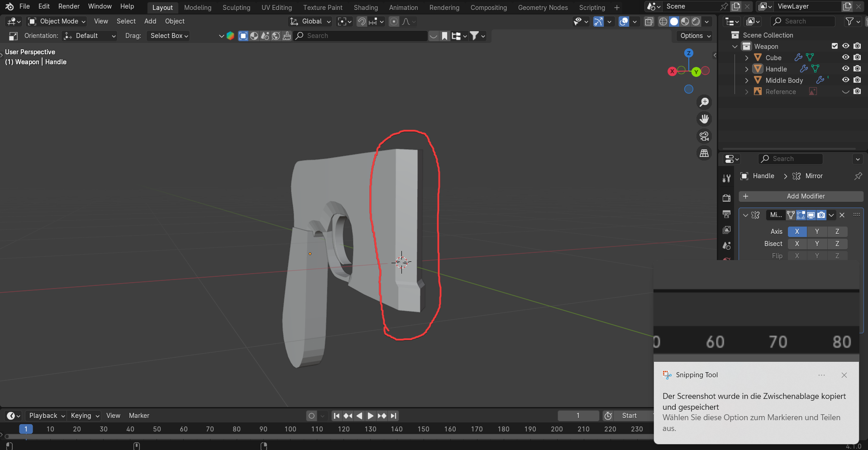The width and height of the screenshot is (868, 450).
Task: Enable Mirror modifier Y axis
Action: 817,232
